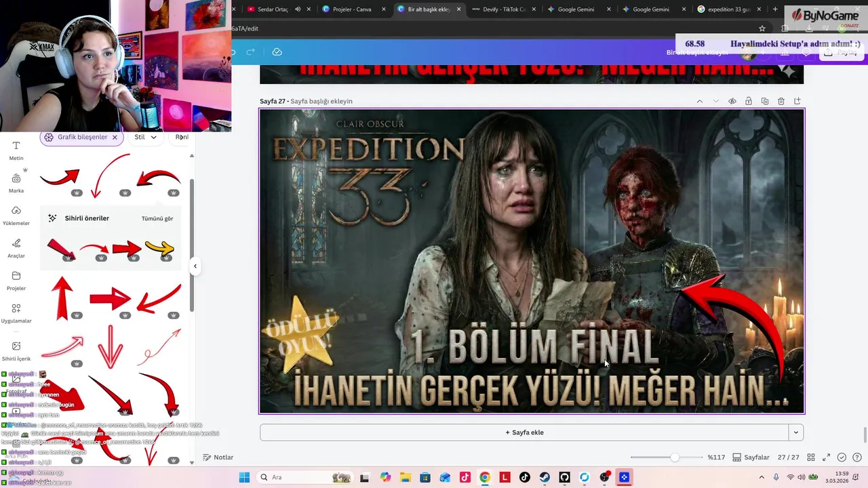The height and width of the screenshot is (488, 868).
Task: Delete page 27 with the trash icon
Action: 781,101
